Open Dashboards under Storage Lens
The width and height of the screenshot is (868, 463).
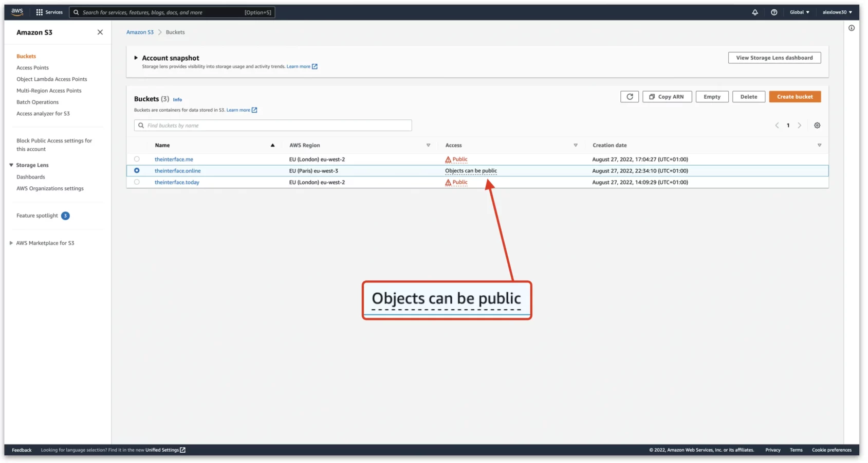click(x=31, y=177)
